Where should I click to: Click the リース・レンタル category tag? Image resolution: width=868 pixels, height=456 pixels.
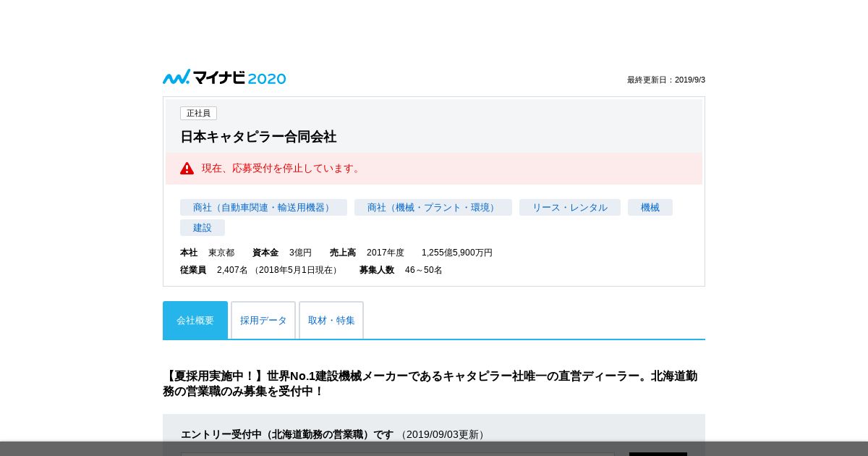coord(570,208)
